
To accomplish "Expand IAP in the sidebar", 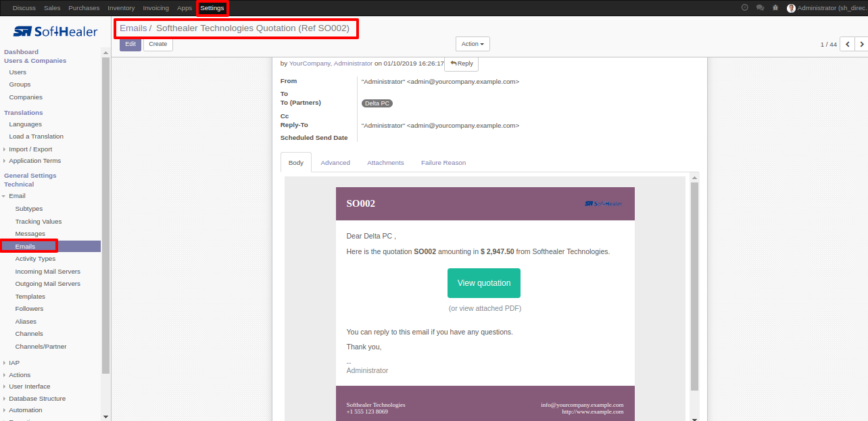I will (x=14, y=363).
